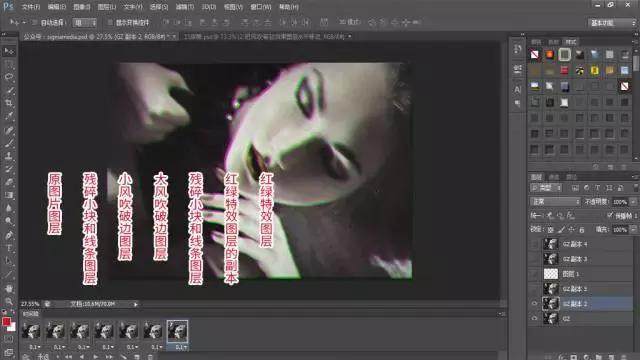The image size is (640, 360).
Task: Toggle the 自动选择 checkbox
Action: 35,22
